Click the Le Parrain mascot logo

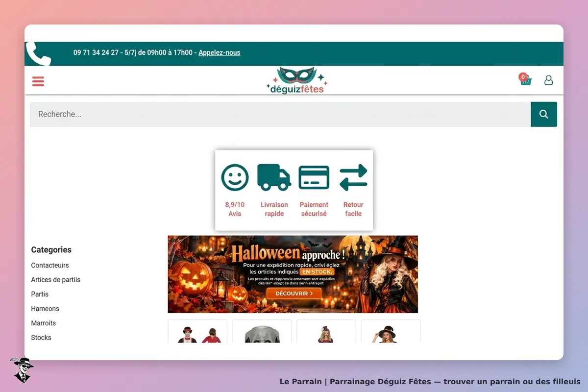coord(21,370)
